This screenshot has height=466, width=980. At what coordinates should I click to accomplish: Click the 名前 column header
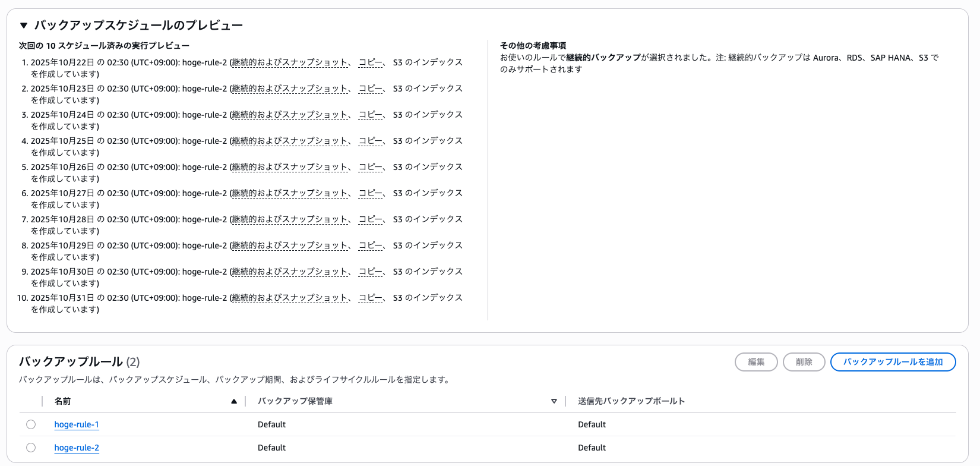[63, 401]
